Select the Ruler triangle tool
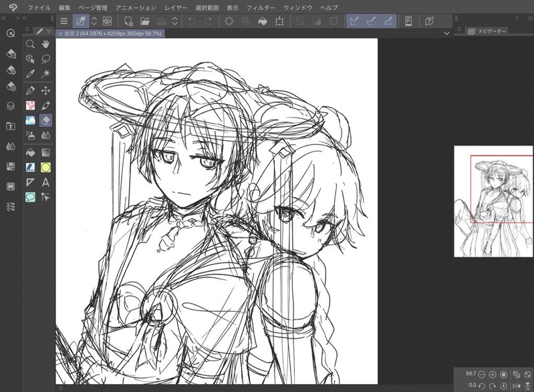The width and height of the screenshot is (534, 392). 30,182
